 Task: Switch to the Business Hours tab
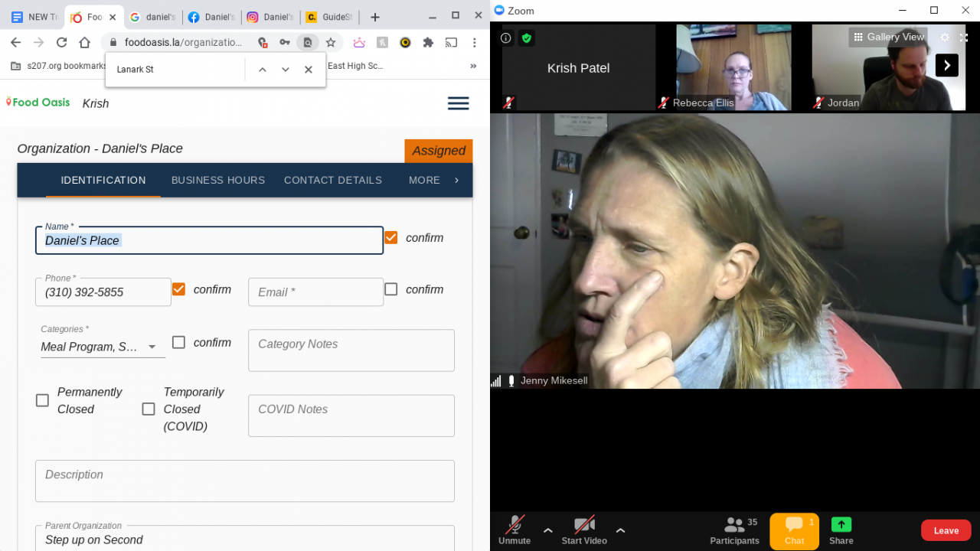[218, 181]
